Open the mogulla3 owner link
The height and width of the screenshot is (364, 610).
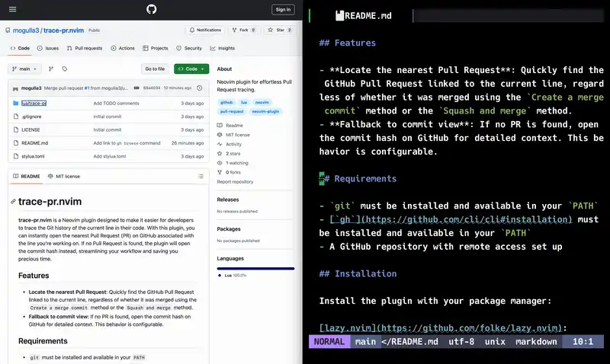[26, 30]
